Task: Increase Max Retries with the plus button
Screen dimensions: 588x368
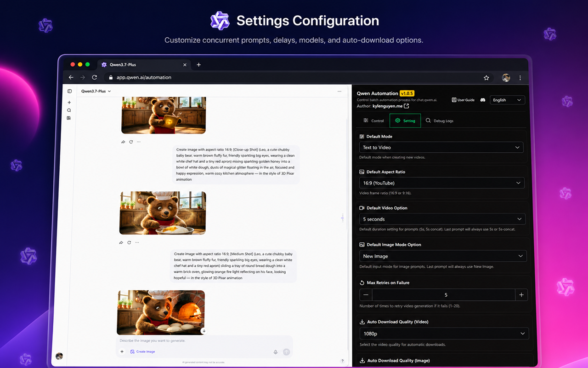Action: pyautogui.click(x=521, y=295)
